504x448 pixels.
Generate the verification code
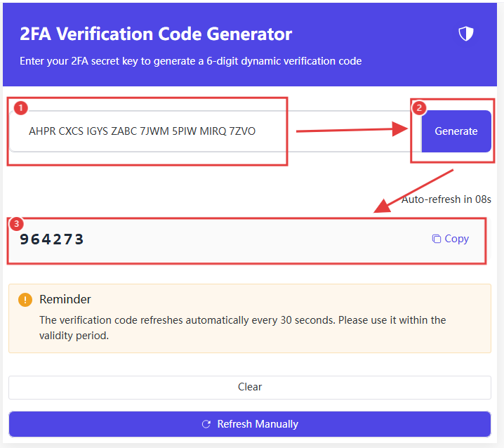tap(456, 131)
